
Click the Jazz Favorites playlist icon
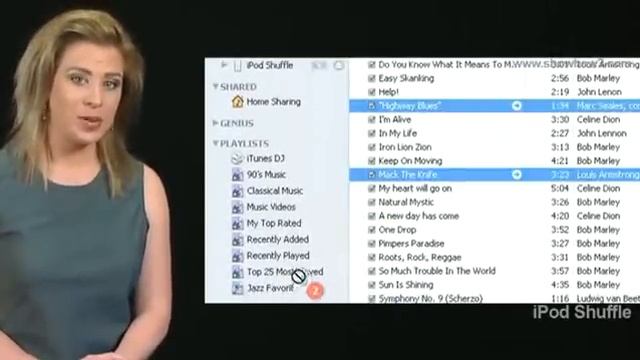coord(238,288)
